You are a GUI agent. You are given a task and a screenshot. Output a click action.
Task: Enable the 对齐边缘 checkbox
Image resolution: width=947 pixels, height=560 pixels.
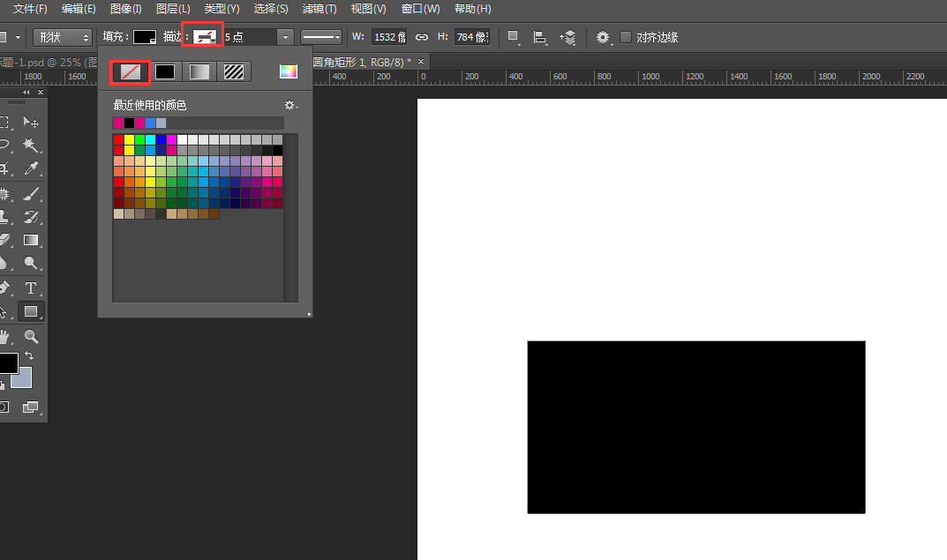click(626, 37)
